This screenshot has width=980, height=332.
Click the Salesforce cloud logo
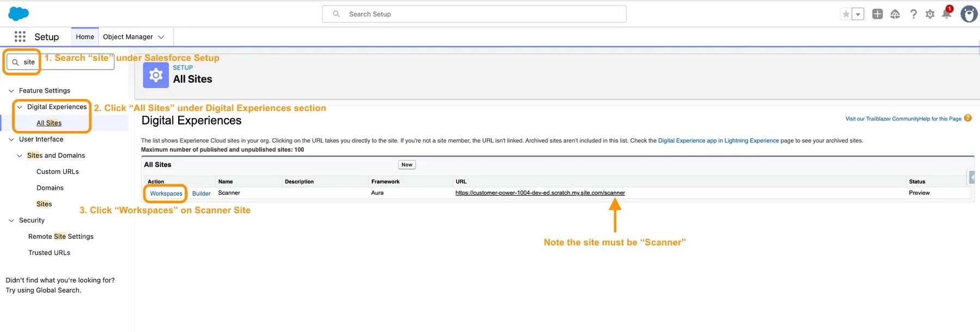(19, 14)
